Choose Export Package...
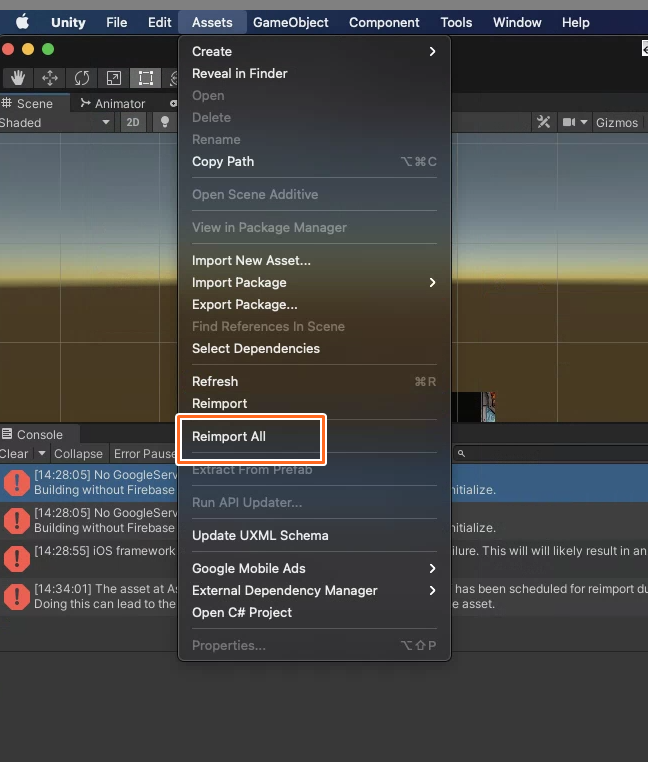 point(314,305)
